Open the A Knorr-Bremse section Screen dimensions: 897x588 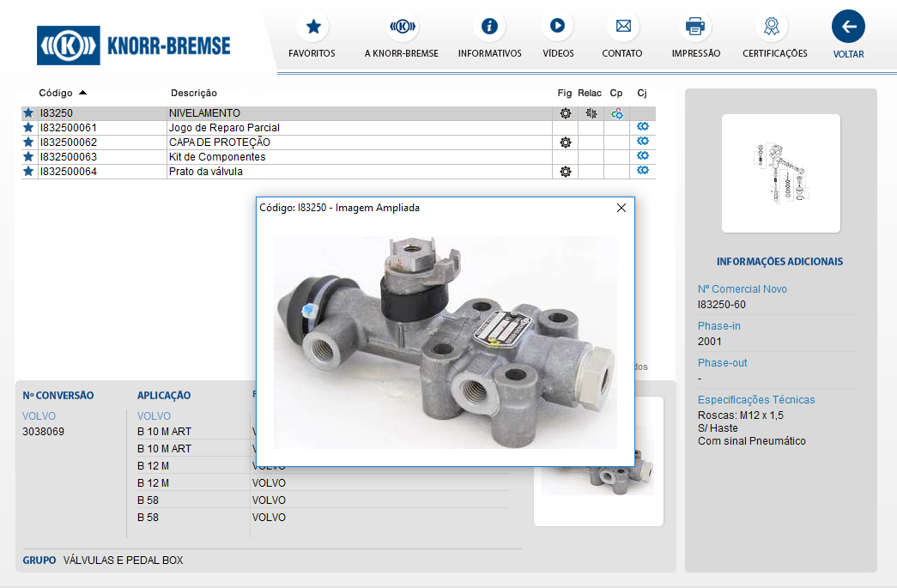(x=401, y=27)
